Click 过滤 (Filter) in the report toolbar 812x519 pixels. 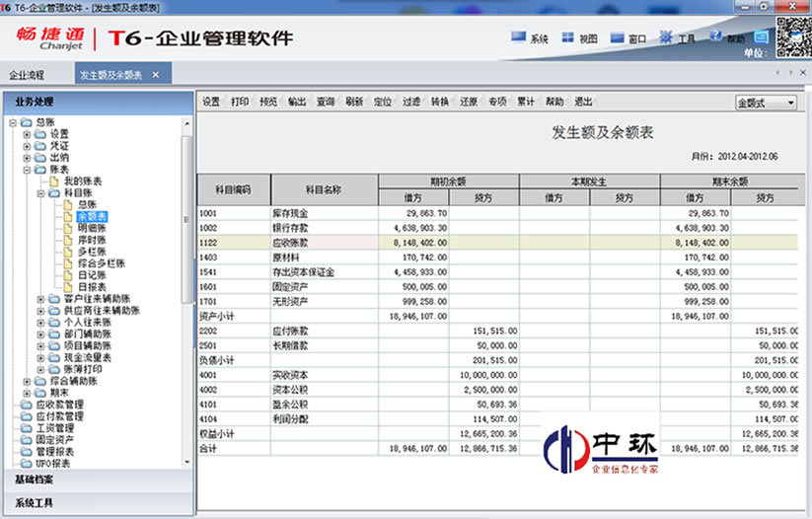411,102
